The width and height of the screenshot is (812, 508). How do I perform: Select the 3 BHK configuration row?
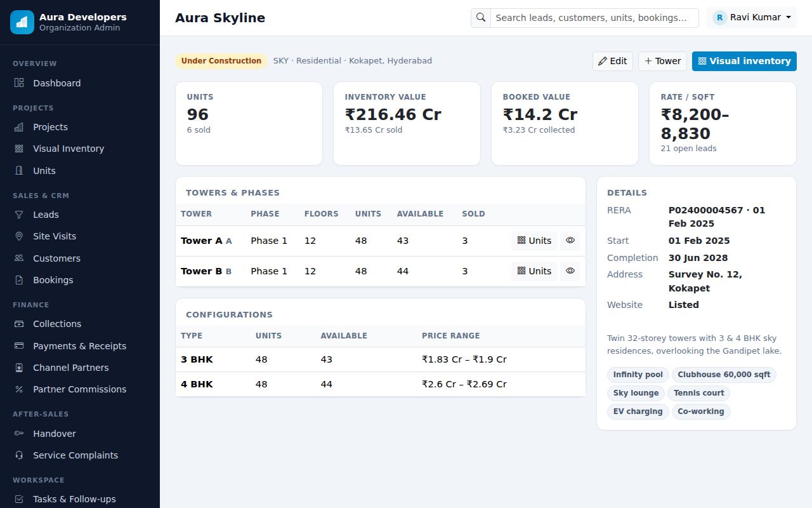click(x=381, y=359)
